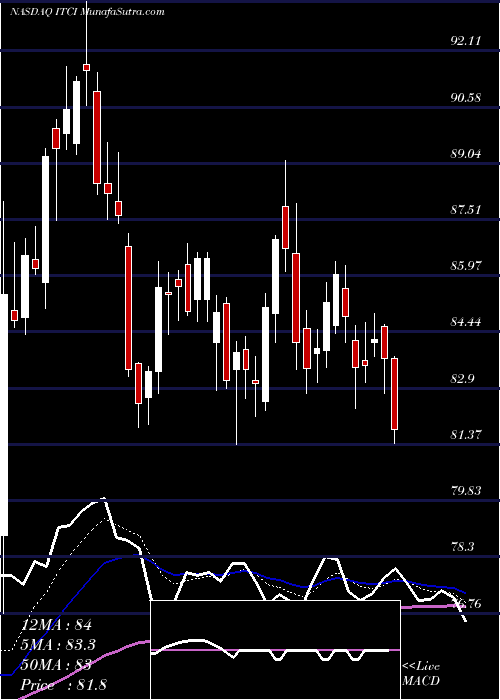Click the 12MA : 84 legend entry
The width and height of the screenshot is (500, 700).
56,625
